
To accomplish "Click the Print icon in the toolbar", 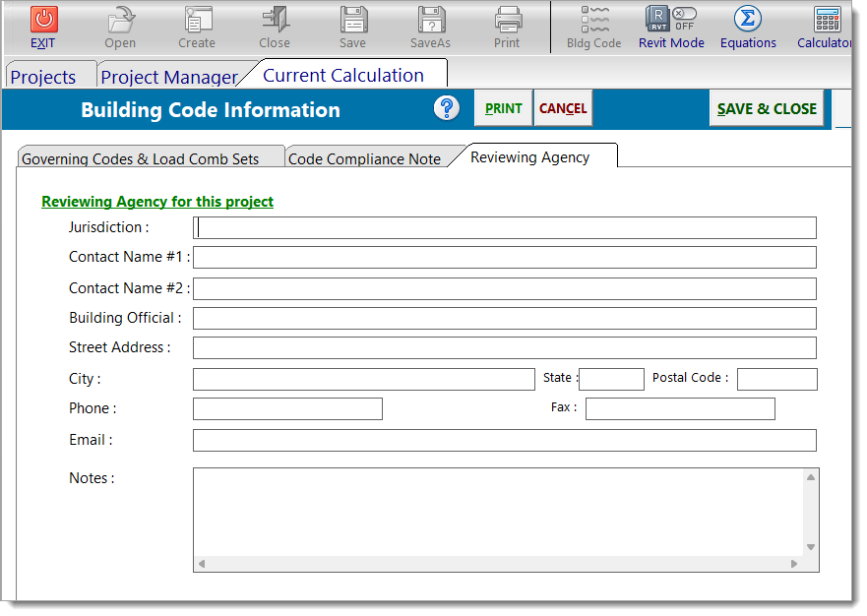I will [507, 27].
